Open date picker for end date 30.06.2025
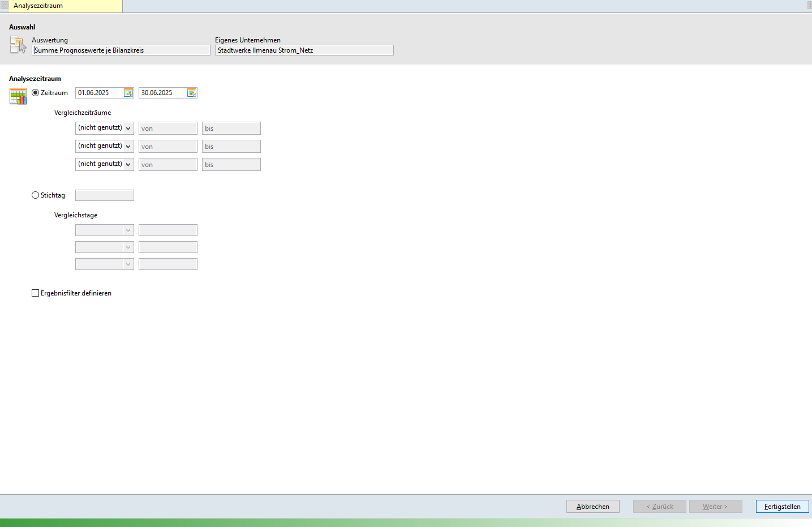The height and width of the screenshot is (527, 812). click(x=192, y=93)
